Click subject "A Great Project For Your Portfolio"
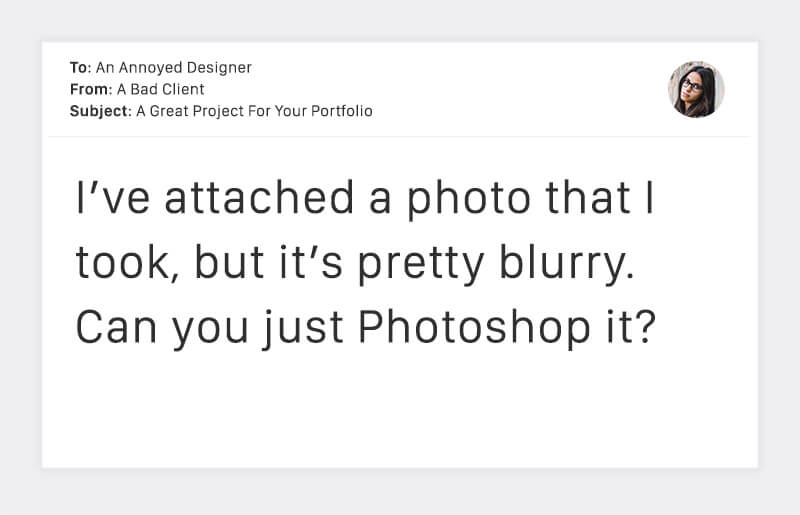The image size is (800, 515). pos(254,111)
